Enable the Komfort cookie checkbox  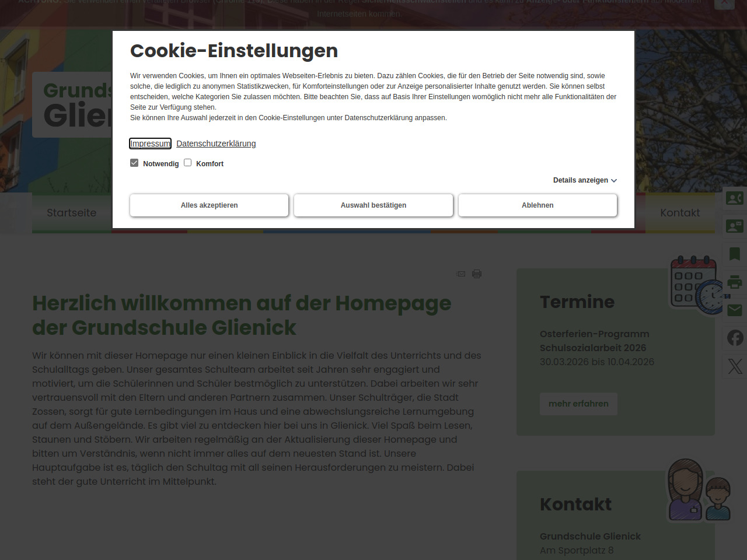[x=188, y=163]
